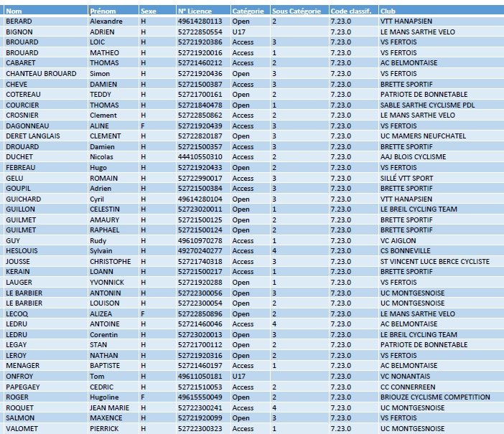
Task: Select licence number 52722850554
Action: point(200,32)
